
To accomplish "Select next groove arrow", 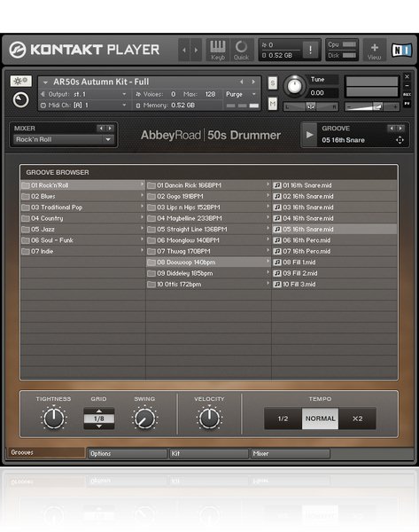I will point(400,129).
